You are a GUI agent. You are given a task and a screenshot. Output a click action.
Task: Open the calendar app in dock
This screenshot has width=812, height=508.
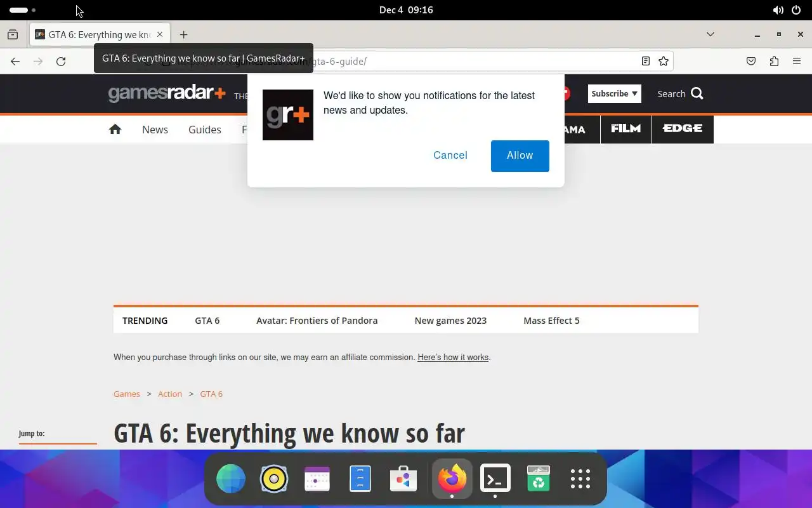point(317,479)
